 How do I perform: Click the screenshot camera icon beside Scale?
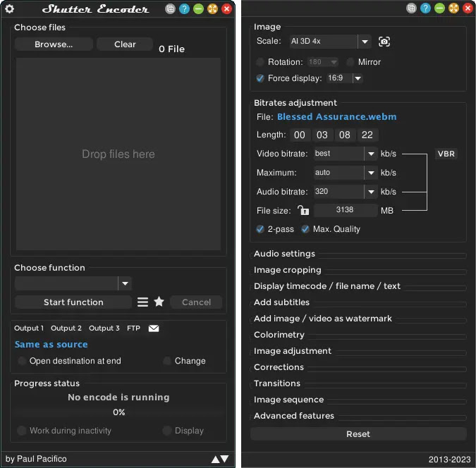tap(384, 42)
